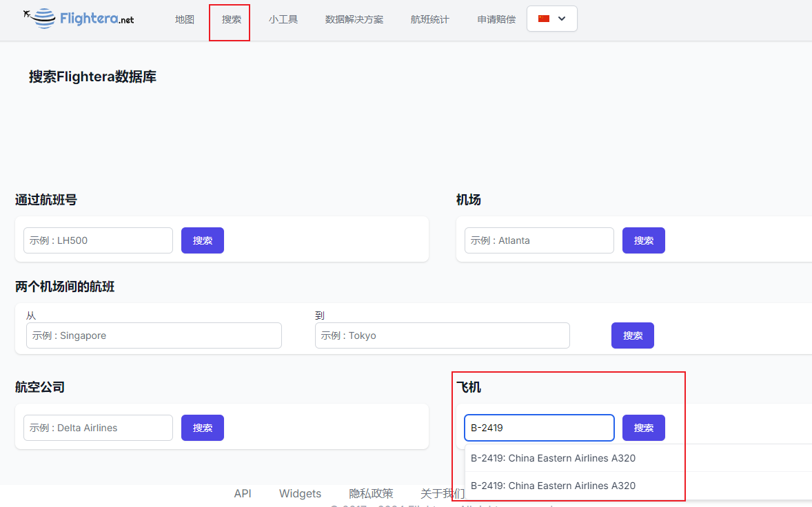Click the 搜索 button beside the airline field
The width and height of the screenshot is (812, 507).
pos(203,428)
